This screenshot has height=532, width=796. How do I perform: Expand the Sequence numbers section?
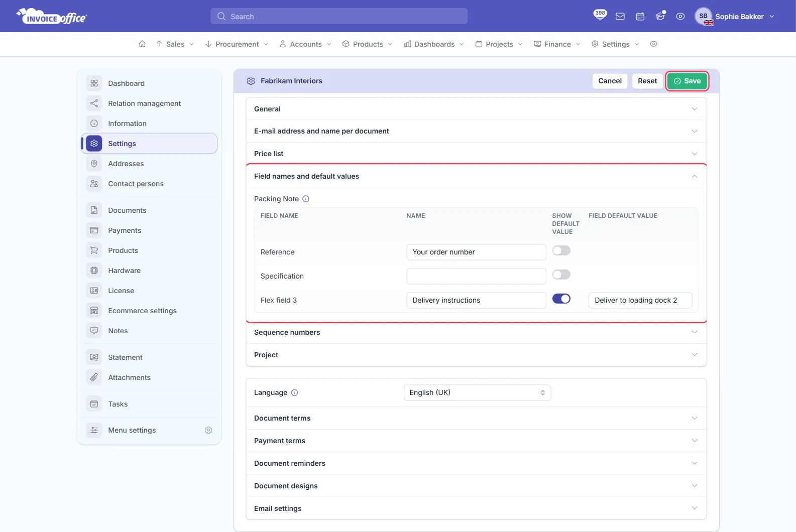[476, 332]
